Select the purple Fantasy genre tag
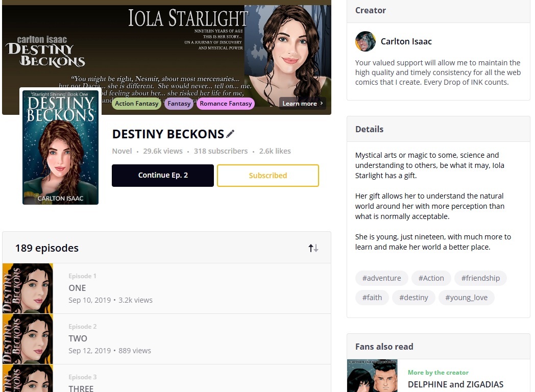 [x=179, y=104]
